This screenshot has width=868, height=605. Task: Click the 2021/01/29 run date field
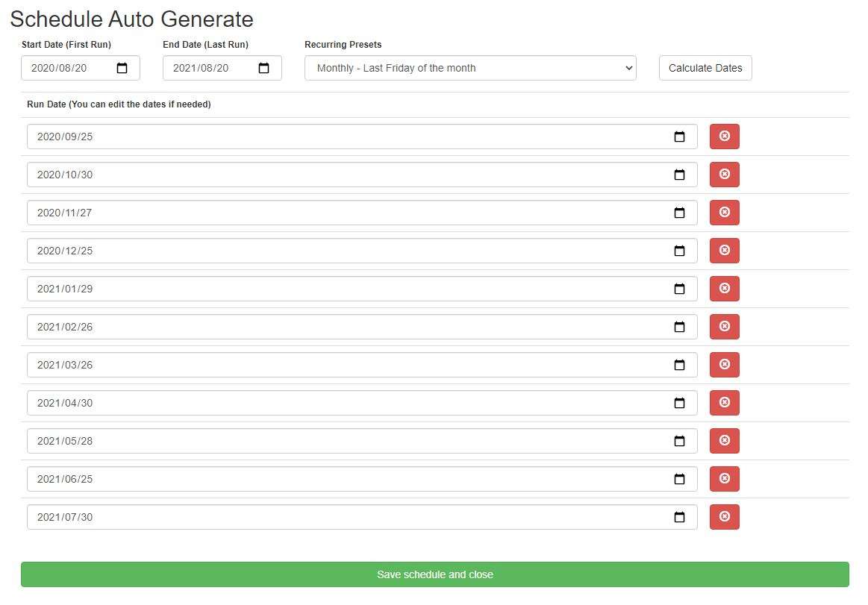coord(336,289)
